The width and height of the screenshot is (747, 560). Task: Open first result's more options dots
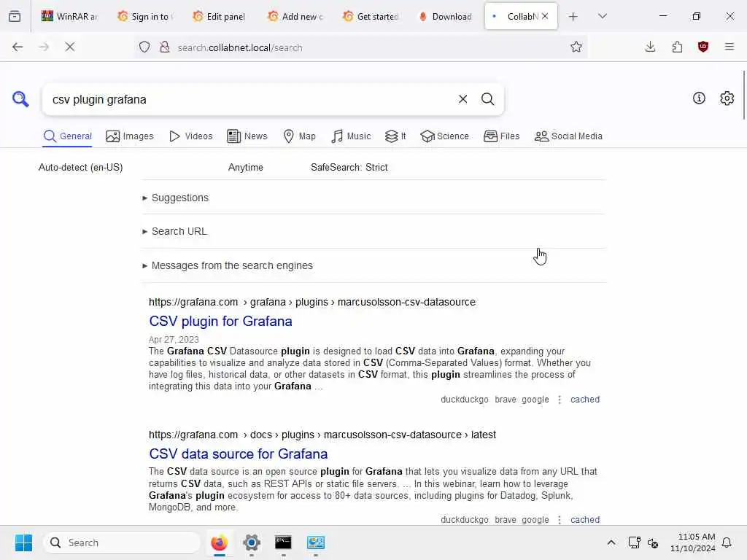tap(560, 400)
